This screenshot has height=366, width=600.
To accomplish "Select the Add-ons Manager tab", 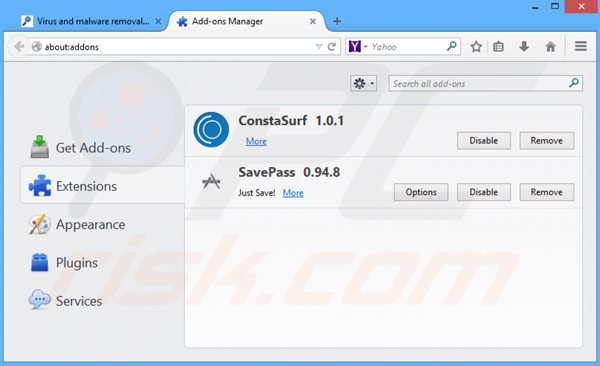I will point(247,21).
